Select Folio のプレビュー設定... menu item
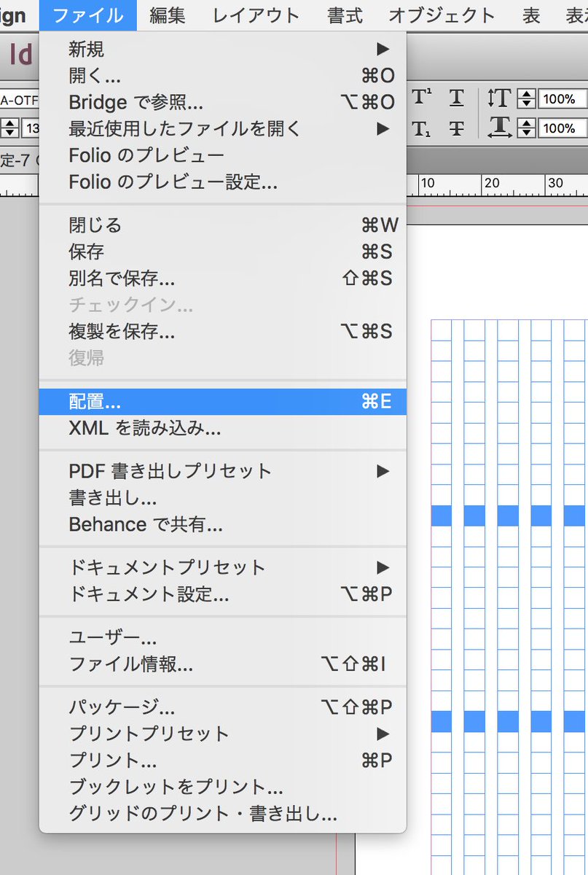This screenshot has height=875, width=588. (223, 182)
